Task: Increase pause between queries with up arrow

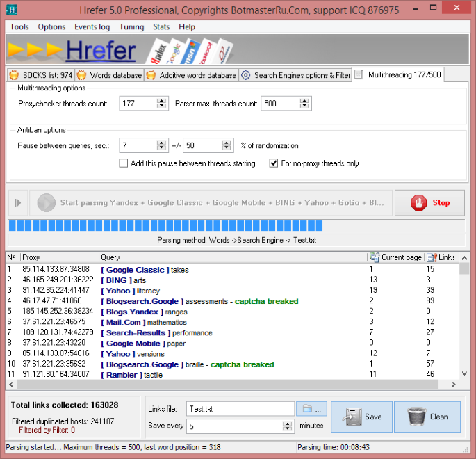Action: 162,143
